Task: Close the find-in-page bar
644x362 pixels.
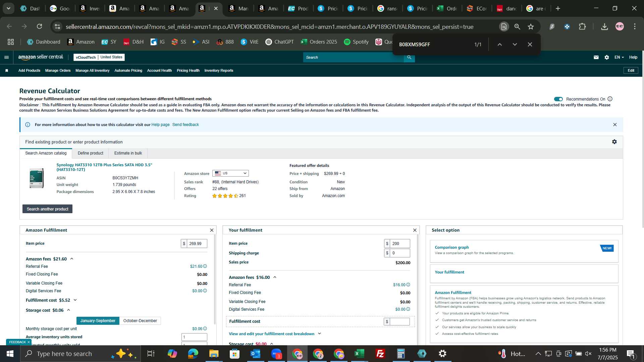Action: click(530, 45)
